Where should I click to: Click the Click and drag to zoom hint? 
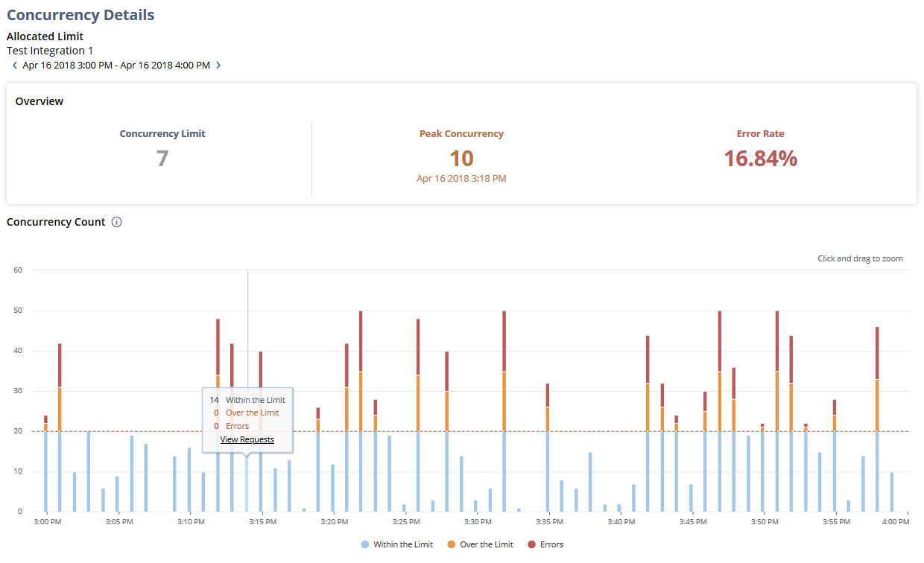click(x=860, y=259)
